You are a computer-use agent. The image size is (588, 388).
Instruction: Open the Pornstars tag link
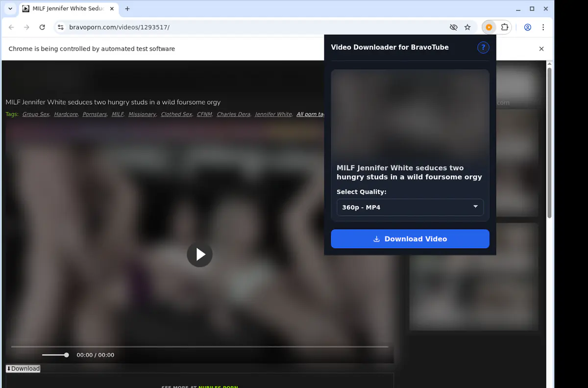95,114
